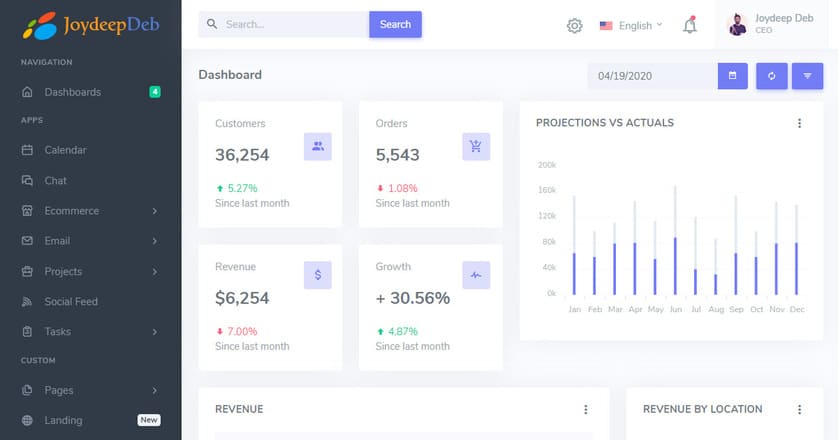
Task: Click the filter icon button
Action: coord(807,76)
